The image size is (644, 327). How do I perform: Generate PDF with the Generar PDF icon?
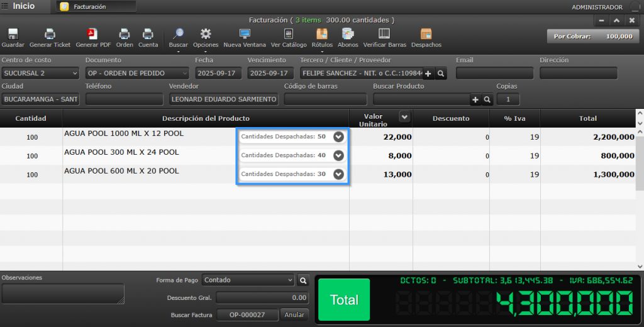[x=92, y=35]
